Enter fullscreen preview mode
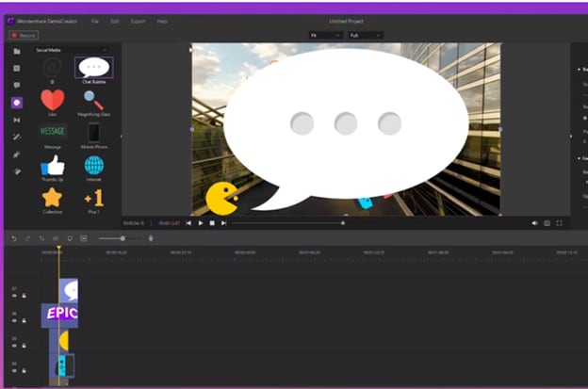The image size is (588, 389). [559, 223]
